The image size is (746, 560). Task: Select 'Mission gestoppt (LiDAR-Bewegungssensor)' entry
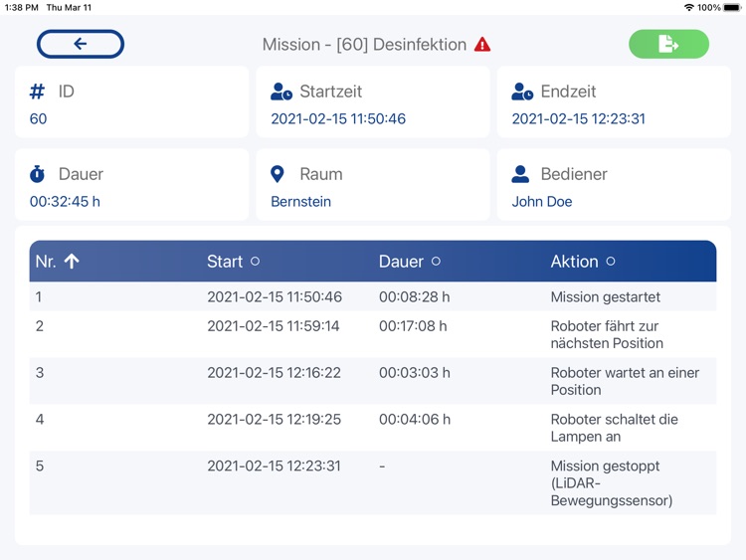point(612,483)
